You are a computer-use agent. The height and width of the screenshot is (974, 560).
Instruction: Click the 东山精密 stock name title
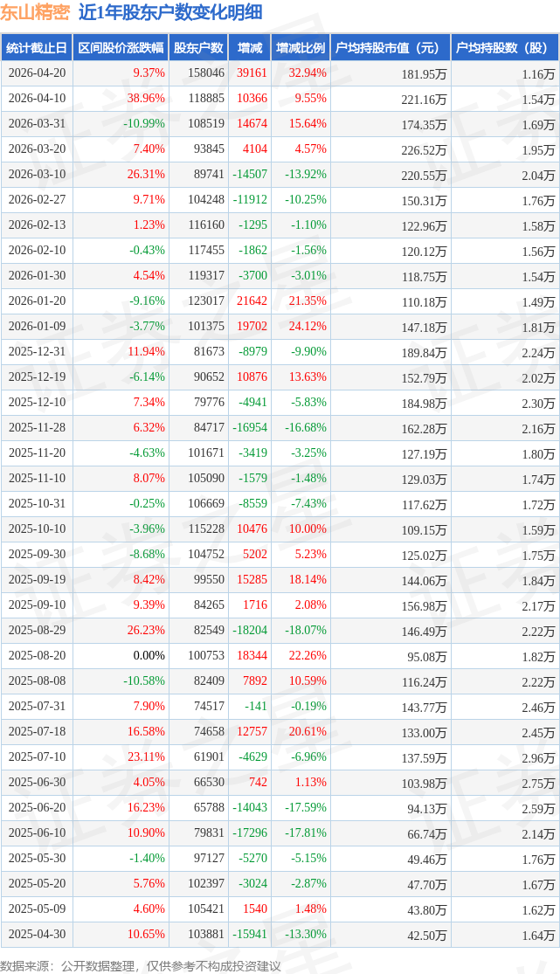point(35,12)
